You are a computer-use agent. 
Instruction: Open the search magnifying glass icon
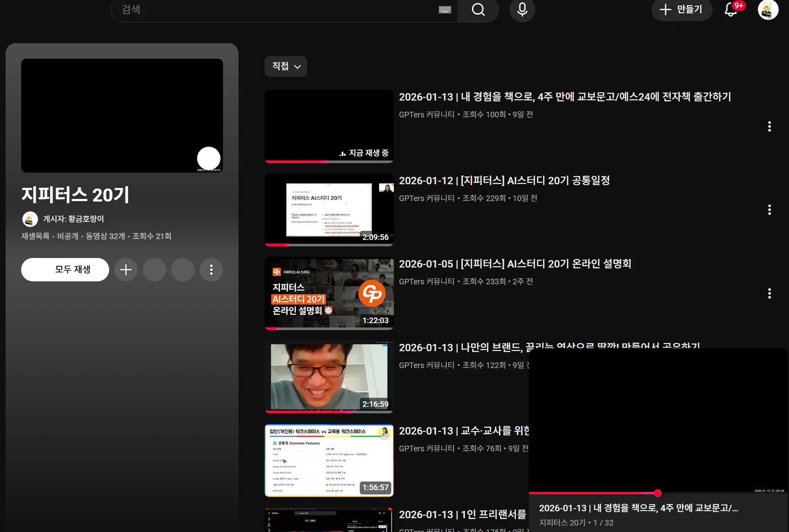tap(478, 10)
